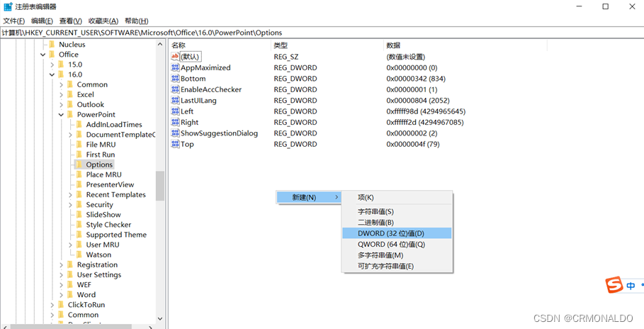Click the Watson folder icon

tap(79, 255)
